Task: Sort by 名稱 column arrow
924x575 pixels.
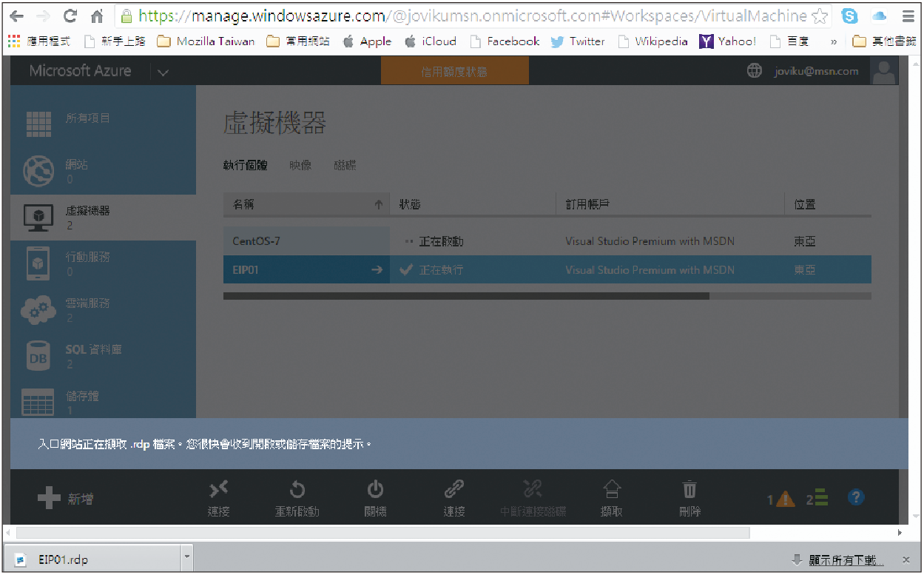Action: point(379,205)
